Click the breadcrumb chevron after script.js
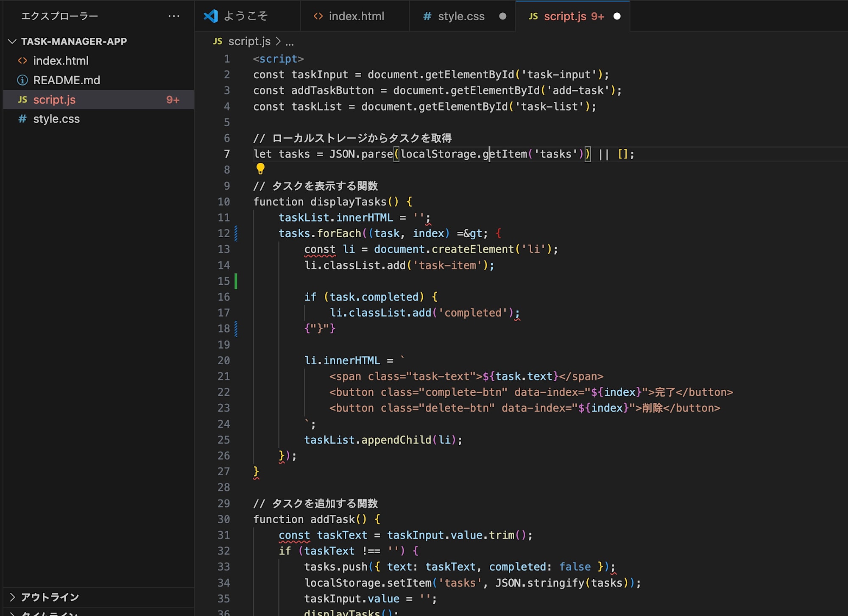The width and height of the screenshot is (848, 616). coord(278,41)
